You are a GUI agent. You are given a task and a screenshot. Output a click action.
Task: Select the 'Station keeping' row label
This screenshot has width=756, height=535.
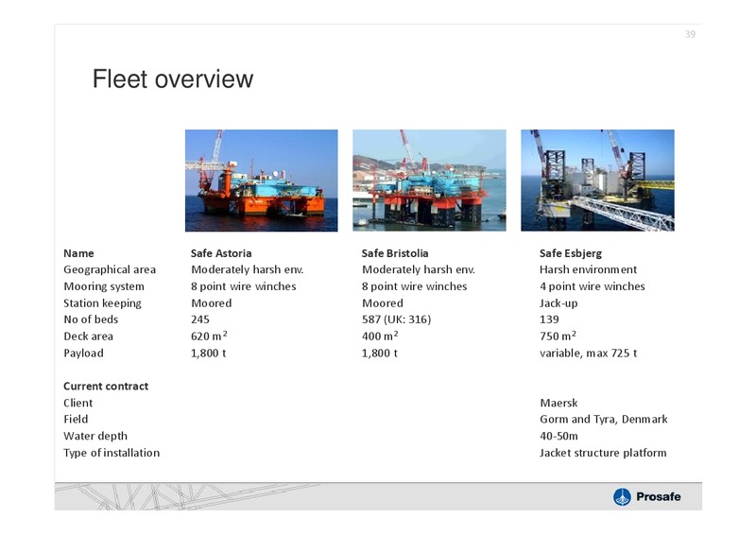click(x=102, y=303)
